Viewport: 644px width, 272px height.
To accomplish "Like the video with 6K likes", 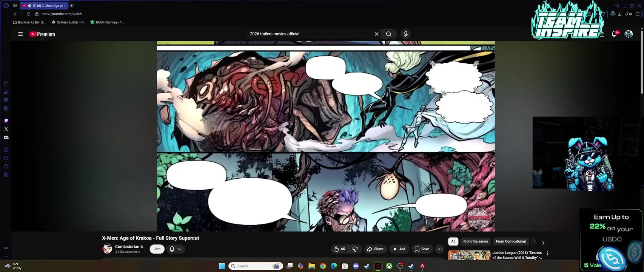I will [339, 249].
